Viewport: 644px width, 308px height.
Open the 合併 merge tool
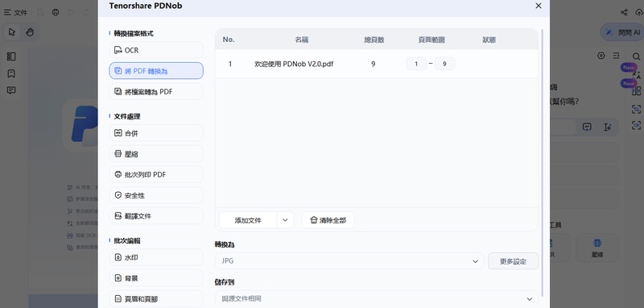tap(156, 133)
